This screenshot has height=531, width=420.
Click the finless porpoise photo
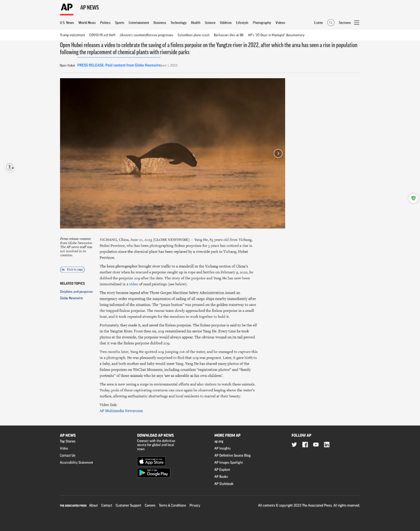coord(172,153)
